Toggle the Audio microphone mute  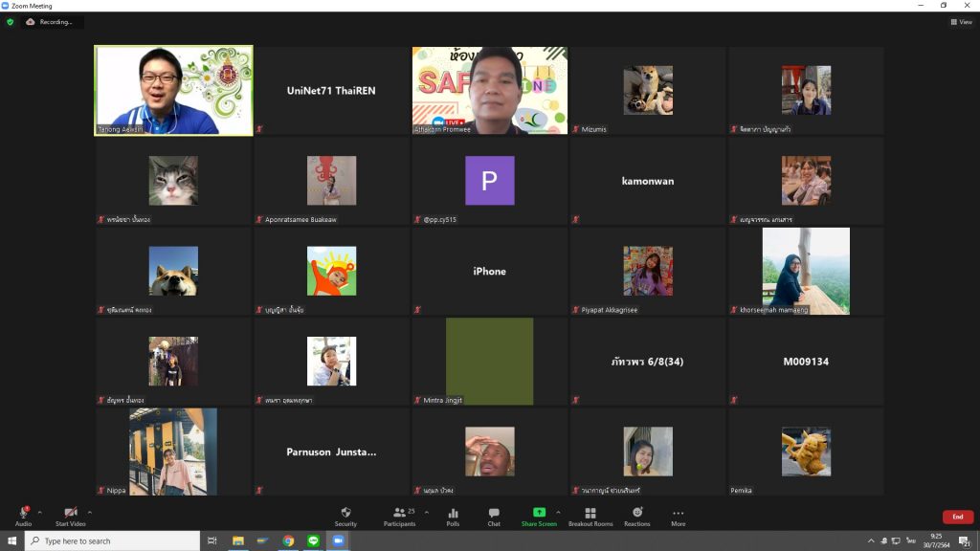[23, 514]
